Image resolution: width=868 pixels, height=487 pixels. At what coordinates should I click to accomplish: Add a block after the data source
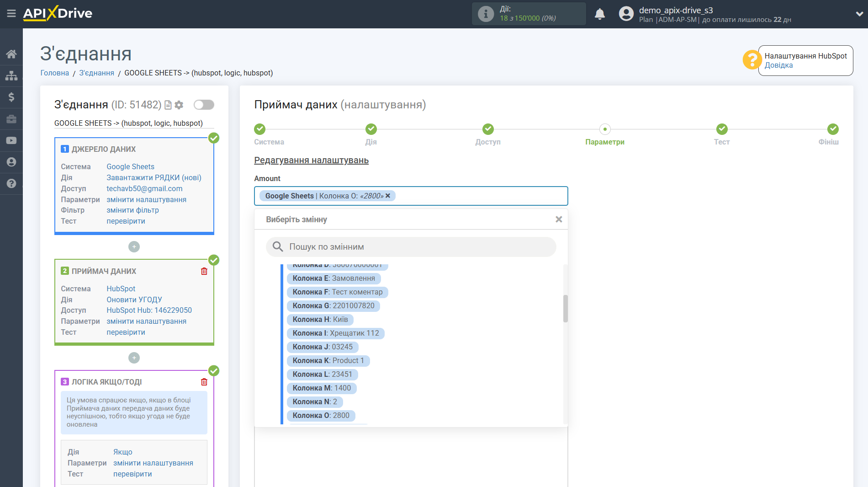coord(134,246)
